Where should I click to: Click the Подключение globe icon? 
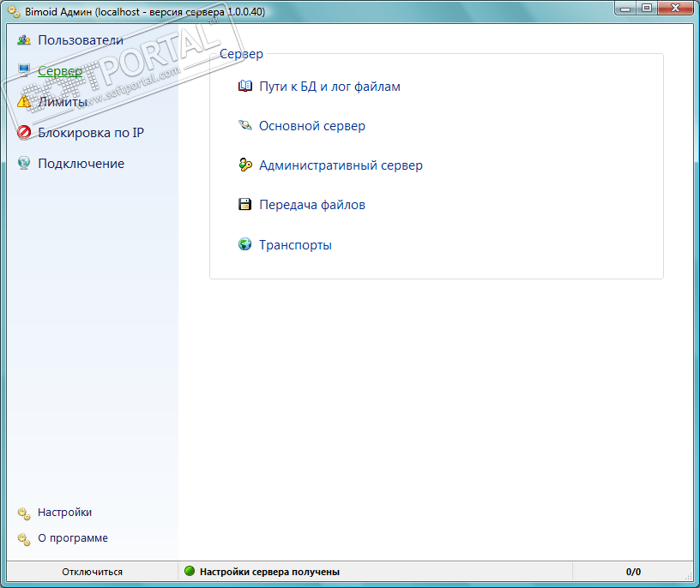click(24, 163)
